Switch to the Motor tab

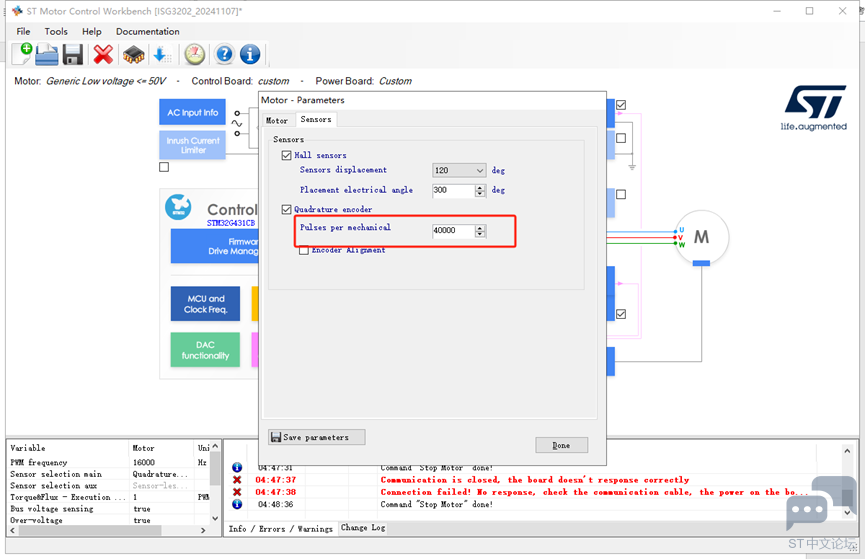[x=277, y=120]
